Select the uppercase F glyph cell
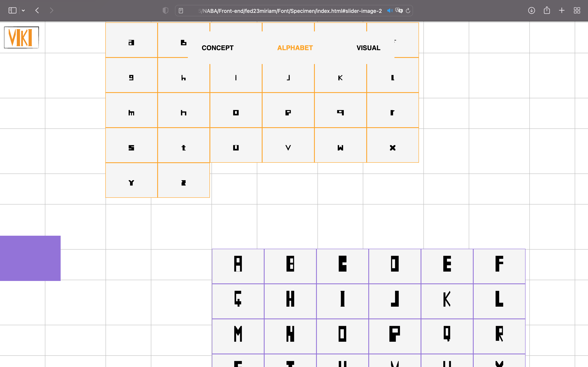The height and width of the screenshot is (367, 588). pyautogui.click(x=499, y=266)
